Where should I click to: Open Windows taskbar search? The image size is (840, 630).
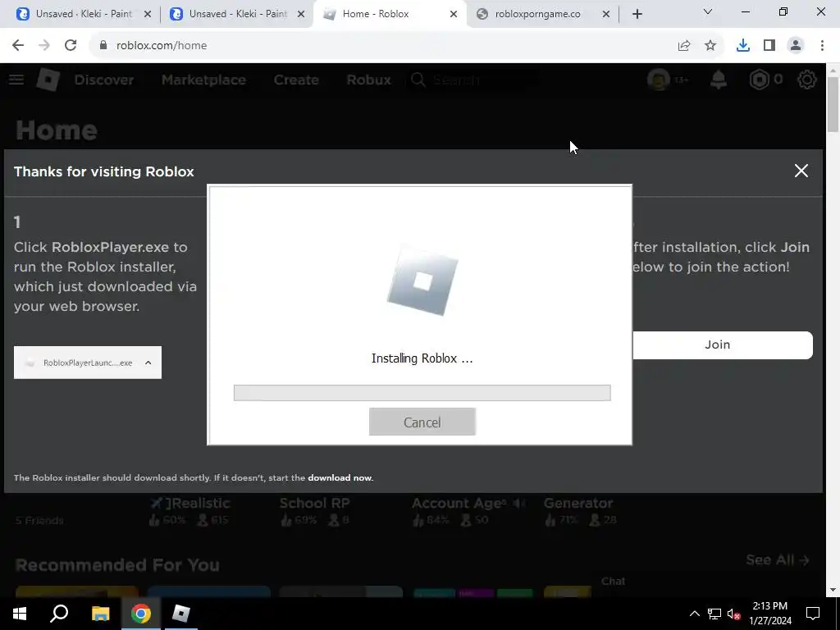click(x=59, y=614)
